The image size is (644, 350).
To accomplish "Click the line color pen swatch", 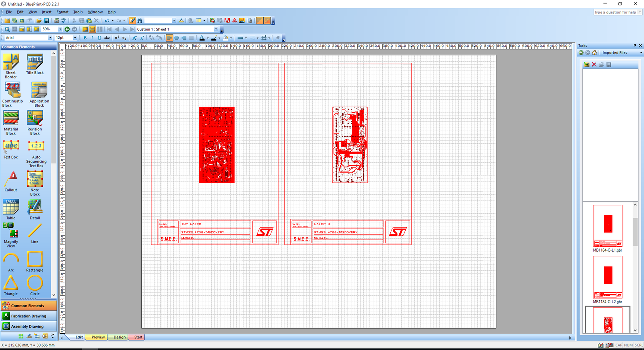I will 213,38.
